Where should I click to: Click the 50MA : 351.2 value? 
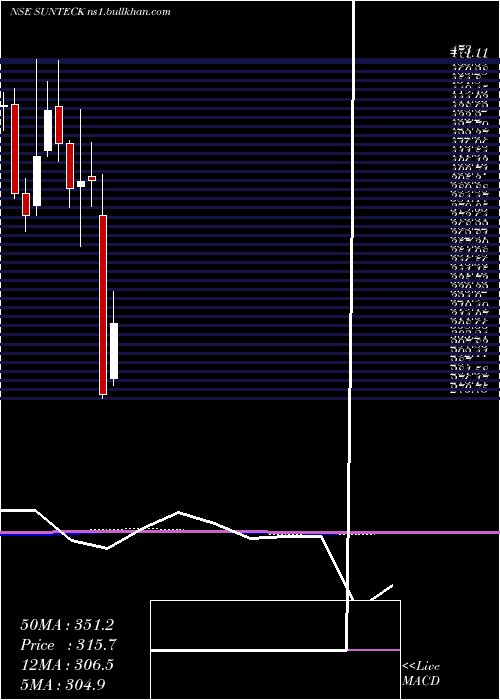pyautogui.click(x=67, y=625)
